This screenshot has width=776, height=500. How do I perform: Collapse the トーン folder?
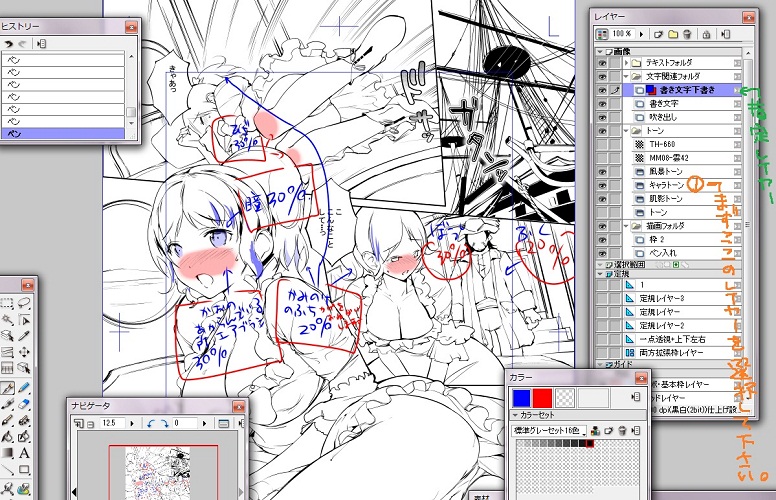(627, 131)
